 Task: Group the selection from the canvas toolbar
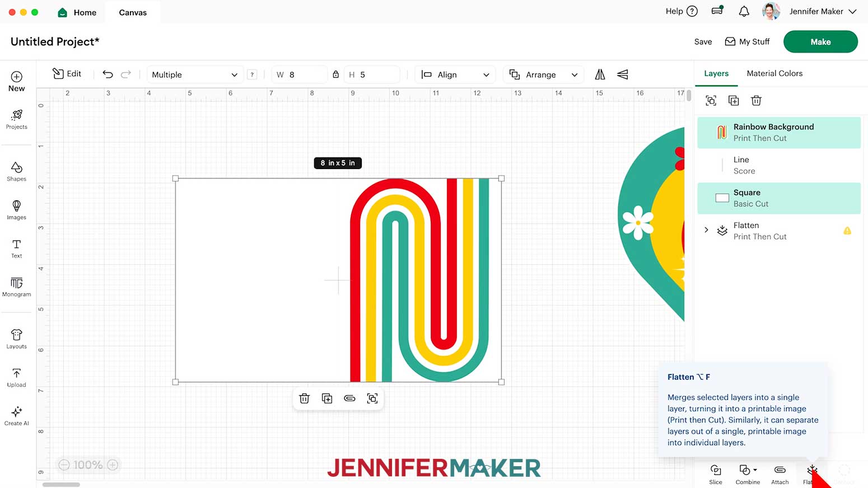372,398
